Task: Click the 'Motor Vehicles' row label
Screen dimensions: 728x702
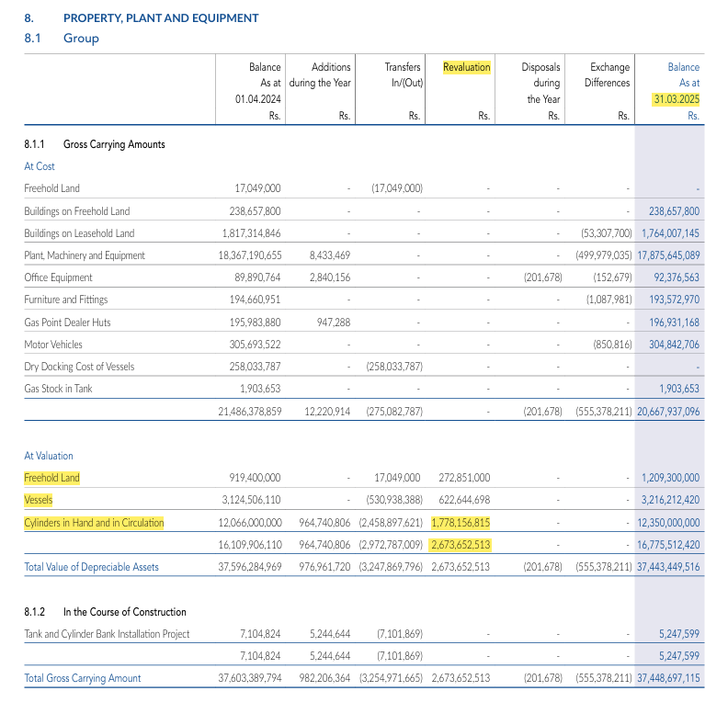Action: (x=53, y=345)
